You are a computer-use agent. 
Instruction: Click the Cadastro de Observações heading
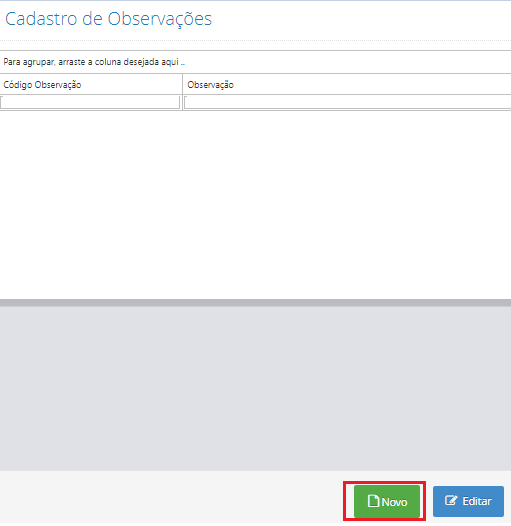[108, 19]
